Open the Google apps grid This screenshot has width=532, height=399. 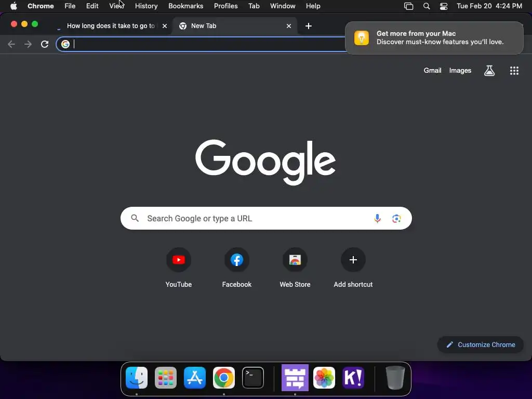[514, 71]
